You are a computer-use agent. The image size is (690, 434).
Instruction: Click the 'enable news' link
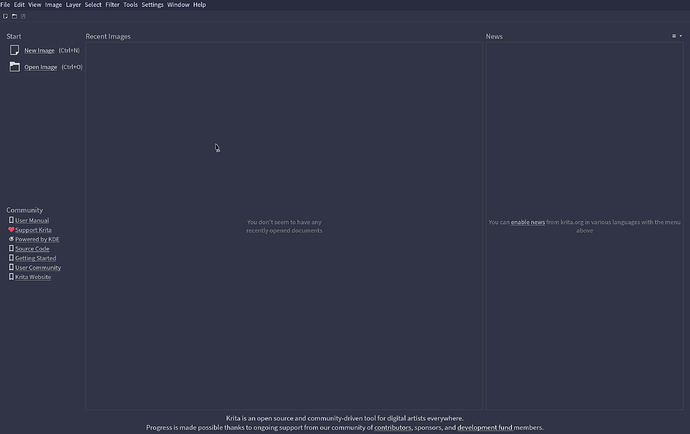(527, 222)
